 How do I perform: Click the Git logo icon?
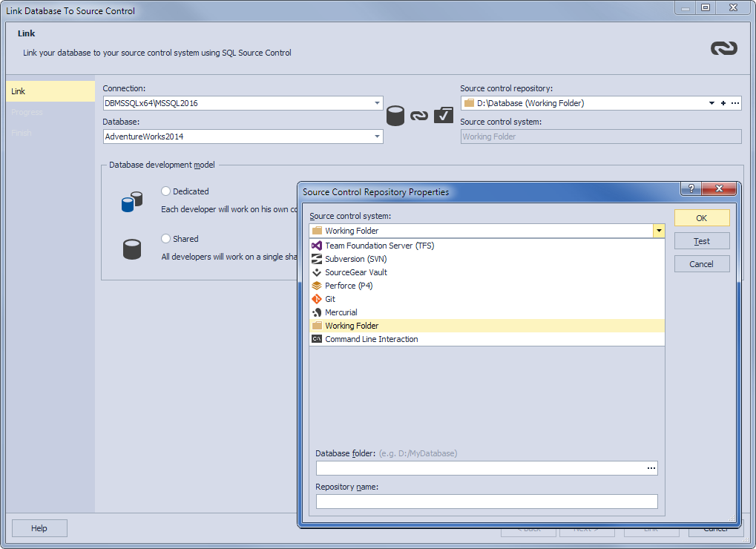pos(316,299)
